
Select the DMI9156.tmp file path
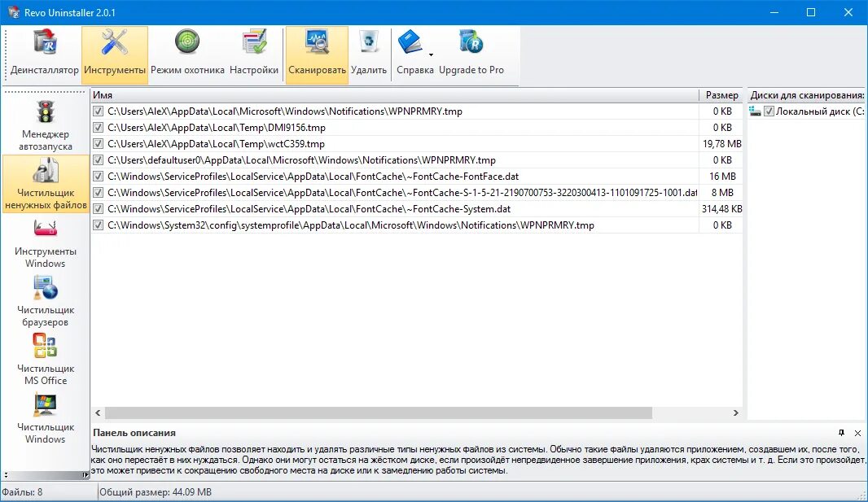click(217, 128)
